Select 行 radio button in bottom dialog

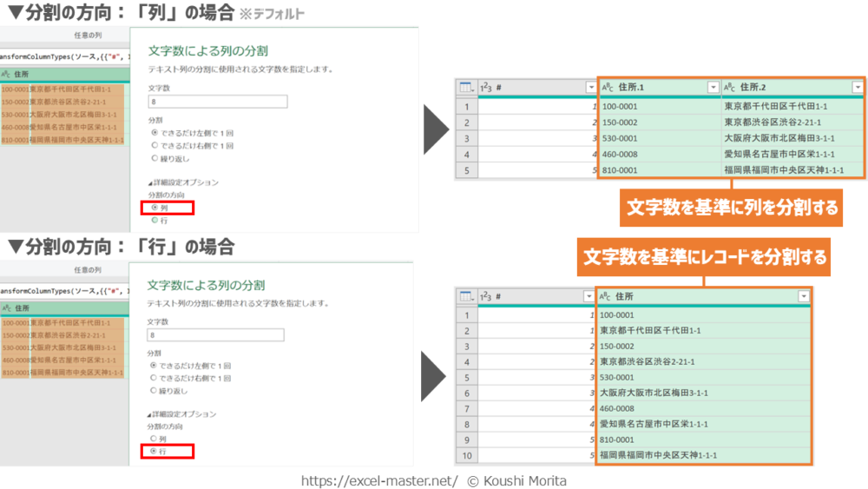click(154, 452)
